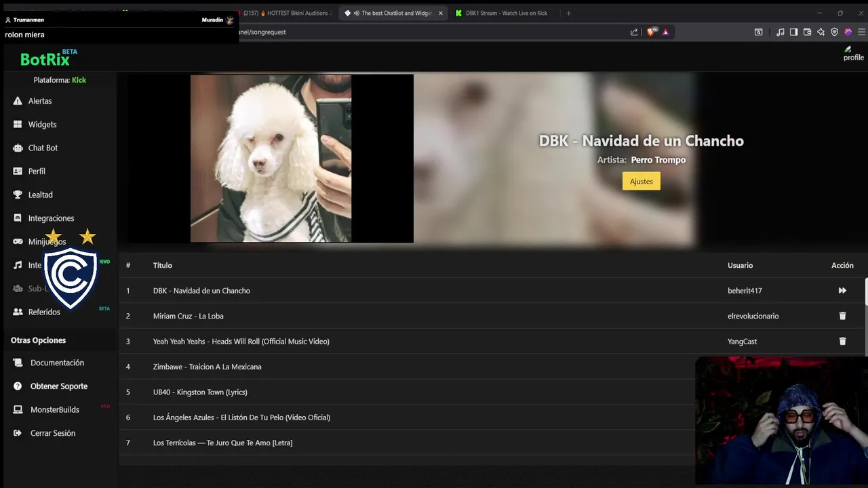This screenshot has width=868, height=488.
Task: Delete Miriam Cruz - La Loba with trash icon
Action: pyautogui.click(x=842, y=316)
